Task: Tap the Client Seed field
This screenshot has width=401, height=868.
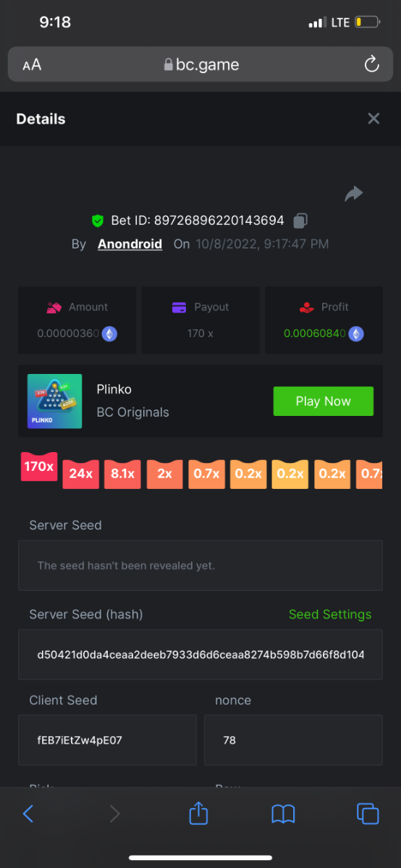Action: 107,740
